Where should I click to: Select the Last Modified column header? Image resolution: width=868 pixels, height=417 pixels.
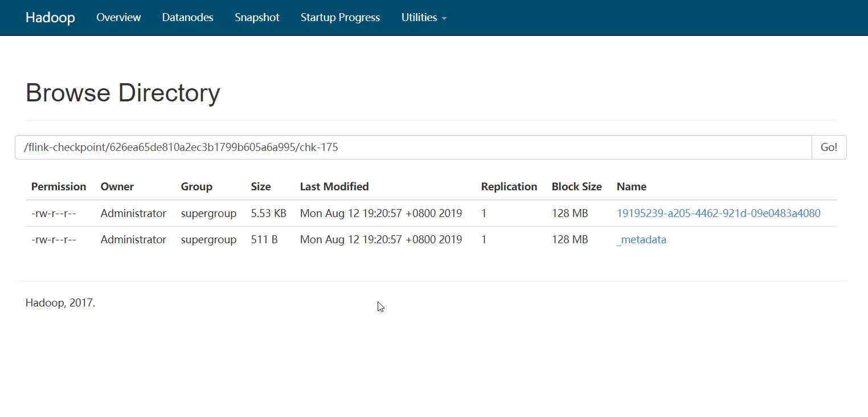click(334, 187)
